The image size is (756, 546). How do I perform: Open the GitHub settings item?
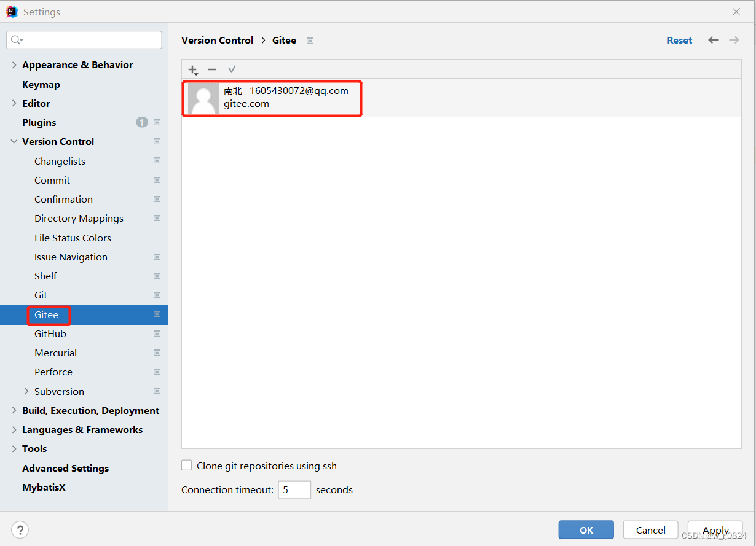tap(50, 333)
